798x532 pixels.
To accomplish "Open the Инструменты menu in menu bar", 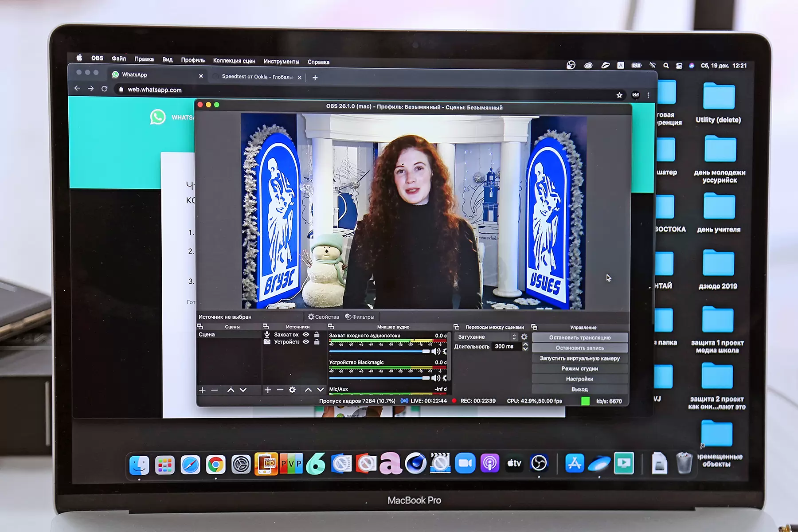I will pyautogui.click(x=281, y=62).
